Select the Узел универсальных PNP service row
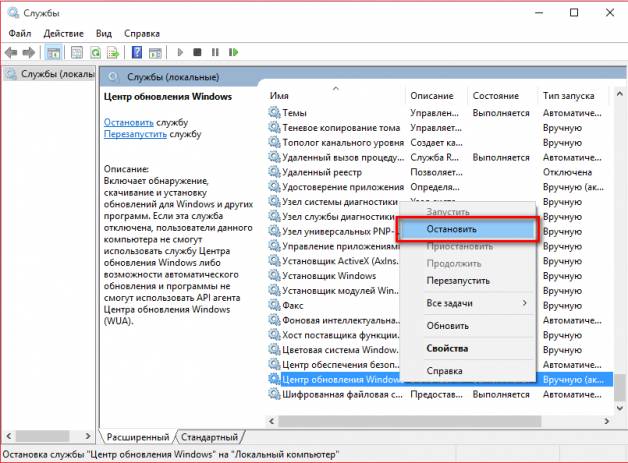The image size is (628, 463). (440, 232)
